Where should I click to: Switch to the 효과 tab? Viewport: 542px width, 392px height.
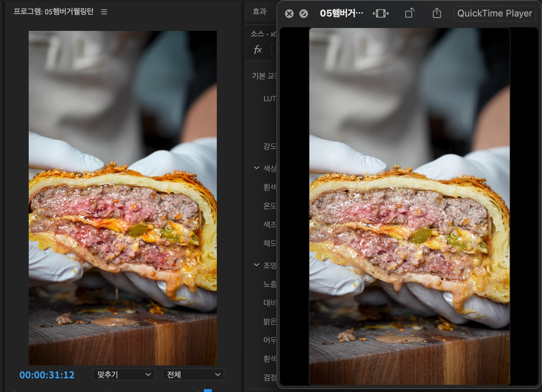click(260, 11)
